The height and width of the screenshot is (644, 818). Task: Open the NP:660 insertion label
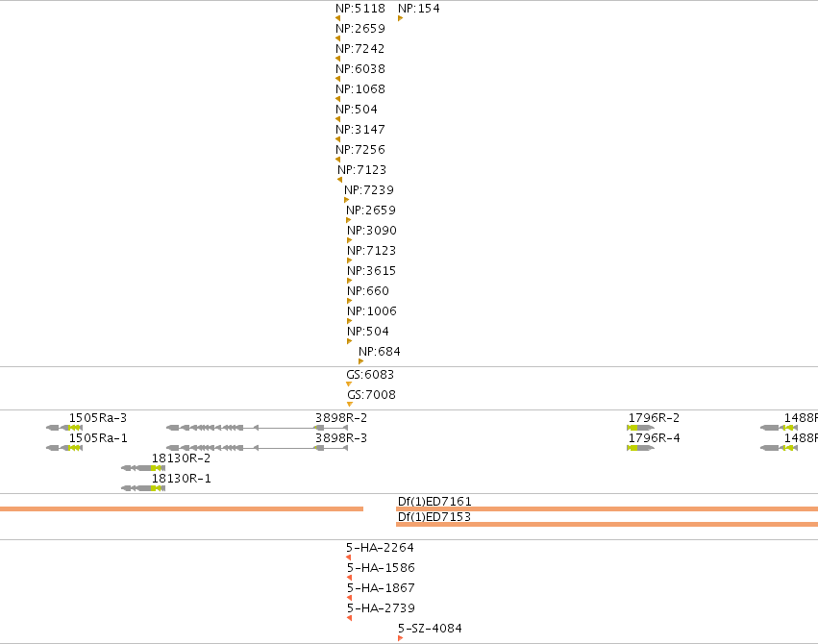368,291
